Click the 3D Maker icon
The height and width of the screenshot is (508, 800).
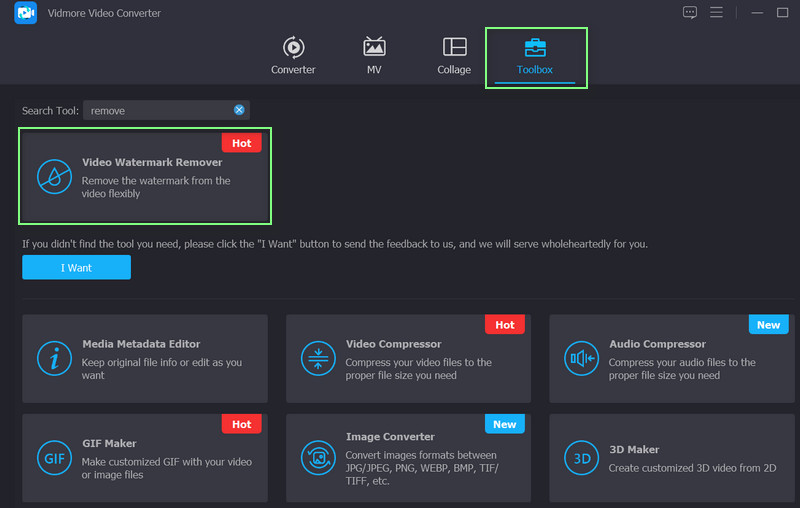[581, 459]
